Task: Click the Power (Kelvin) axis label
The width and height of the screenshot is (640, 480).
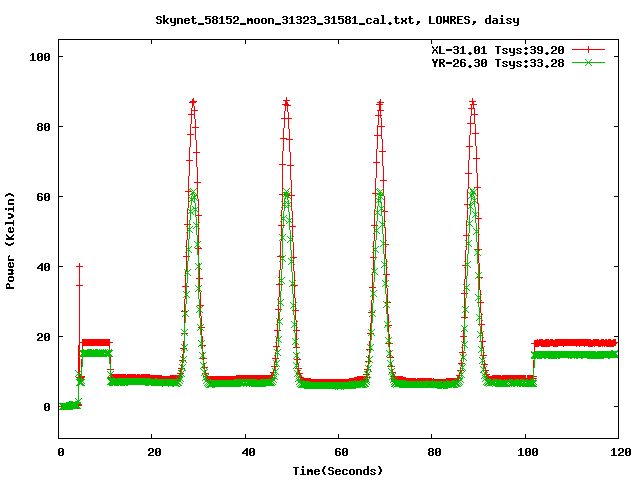Action: click(10, 241)
